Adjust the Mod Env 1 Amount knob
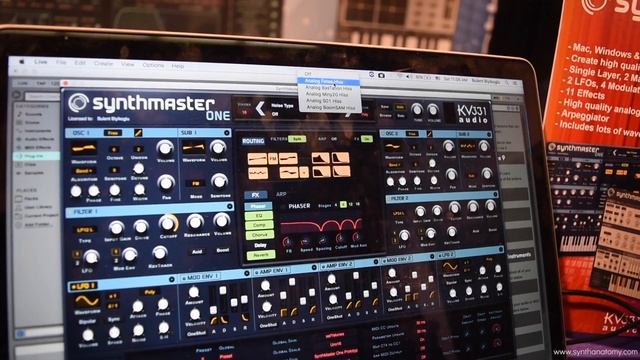The image size is (640, 360). click(193, 292)
